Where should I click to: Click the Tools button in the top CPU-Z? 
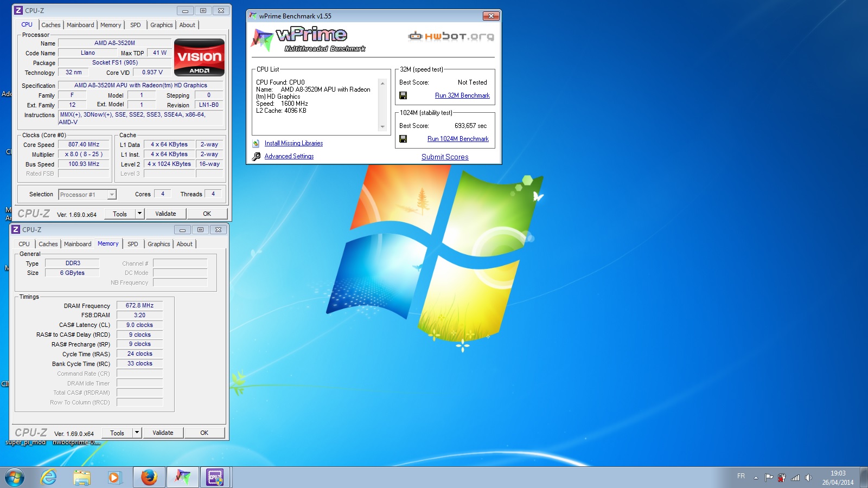(120, 214)
